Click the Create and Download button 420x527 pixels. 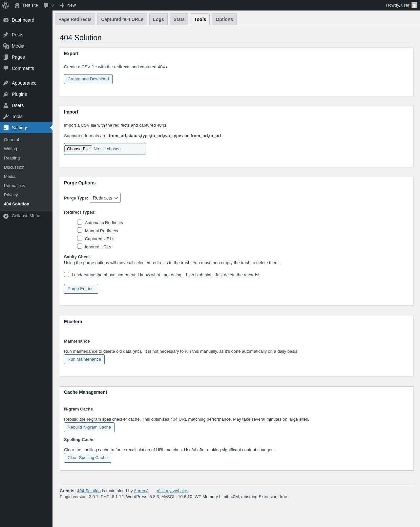(x=88, y=79)
